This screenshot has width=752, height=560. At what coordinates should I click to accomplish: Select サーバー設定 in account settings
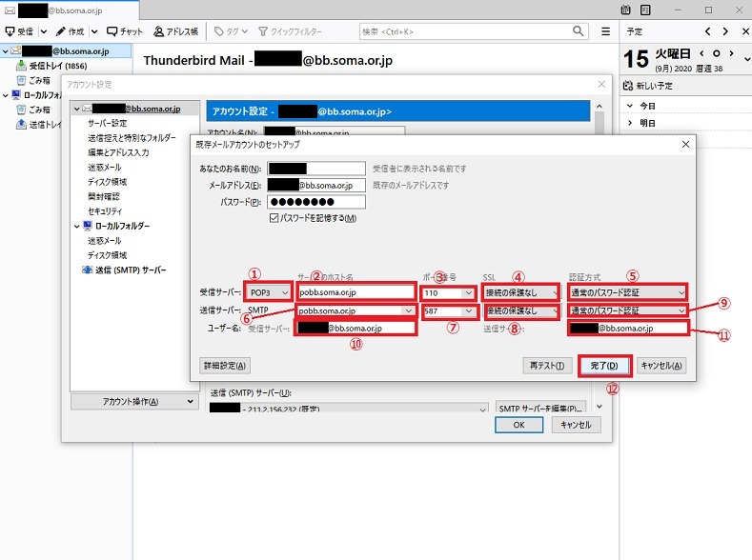coord(108,123)
